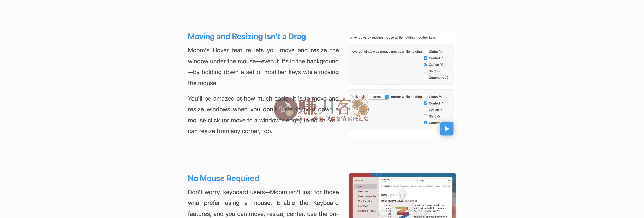
Task: Select the English Thesaurus tab
Action: pos(400,186)
